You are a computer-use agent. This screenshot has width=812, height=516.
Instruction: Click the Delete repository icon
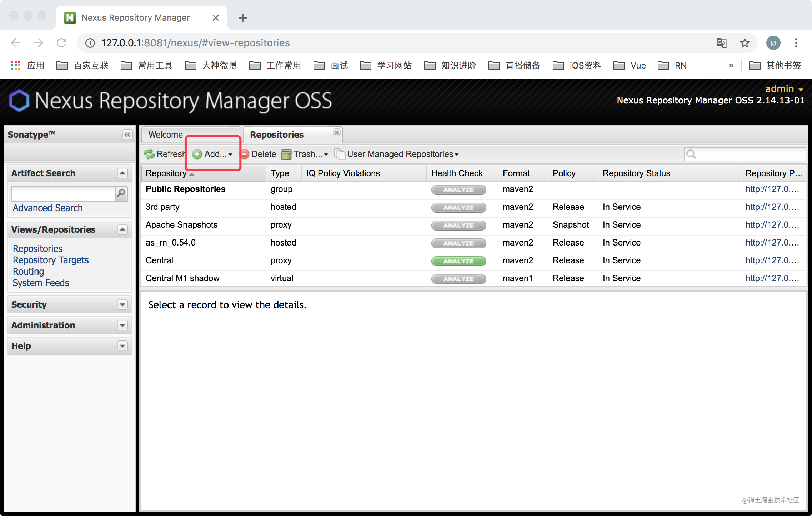point(245,154)
